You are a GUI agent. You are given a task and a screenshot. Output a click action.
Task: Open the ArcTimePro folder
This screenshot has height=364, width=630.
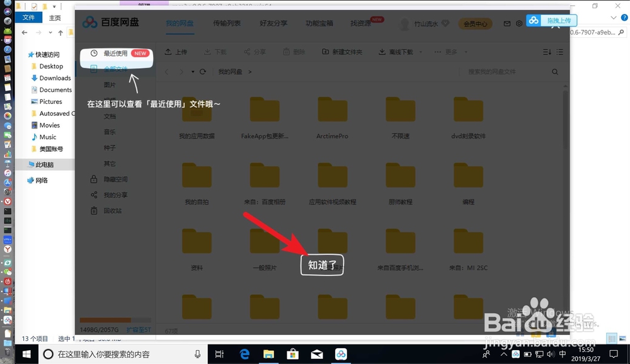click(x=332, y=118)
